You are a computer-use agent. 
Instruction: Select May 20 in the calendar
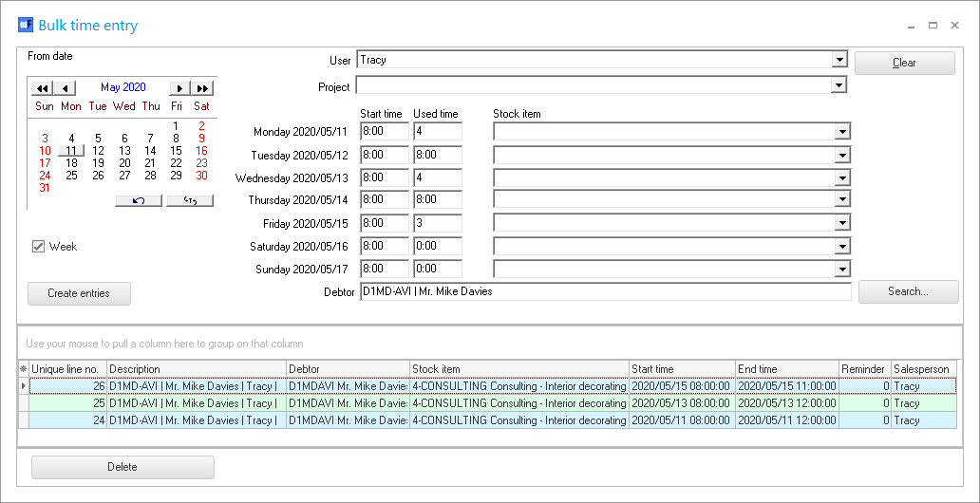point(124,163)
